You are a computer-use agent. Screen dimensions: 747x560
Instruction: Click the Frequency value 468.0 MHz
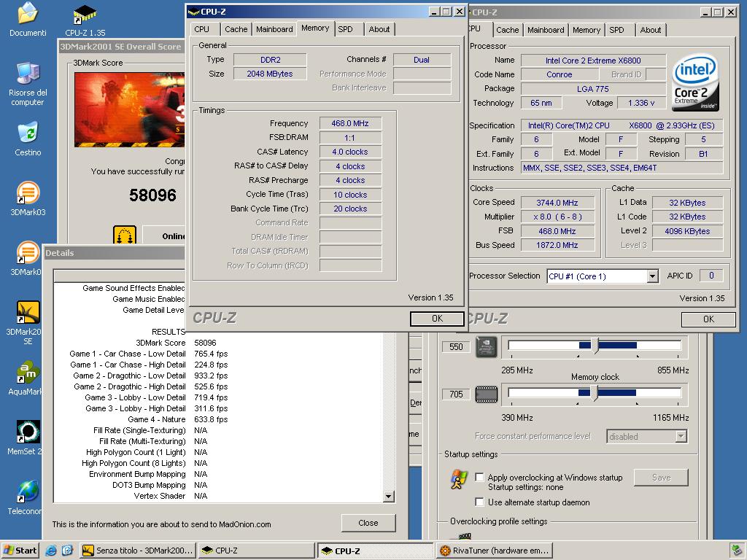click(350, 123)
